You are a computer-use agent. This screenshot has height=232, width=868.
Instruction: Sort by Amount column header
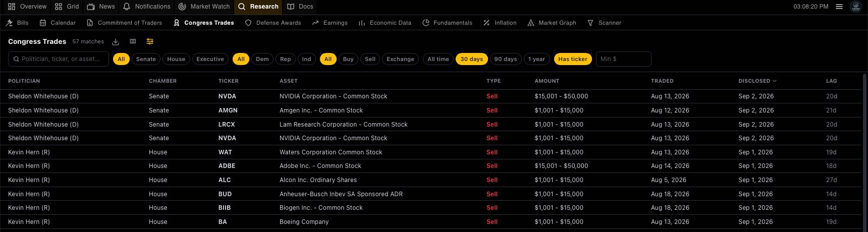click(x=547, y=81)
